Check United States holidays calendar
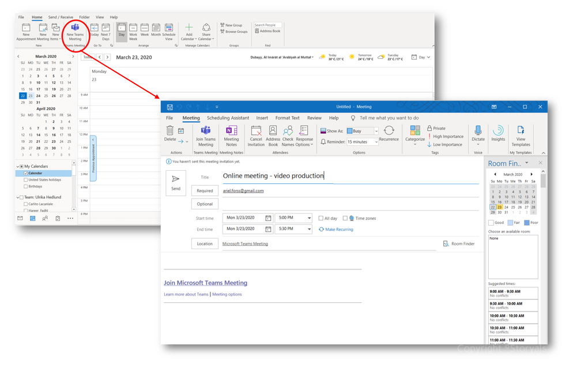This screenshot has width=588, height=375. tap(25, 180)
